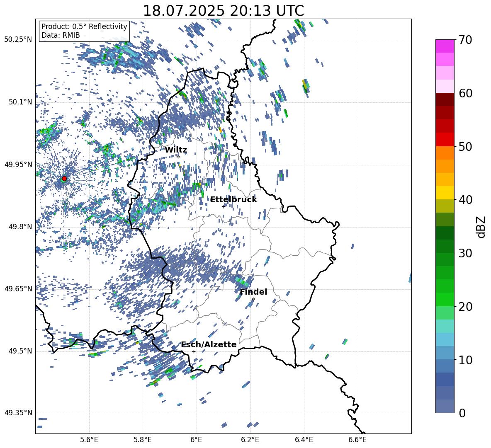
Task: Click the 49.5°N latitude label
Action: (20, 351)
